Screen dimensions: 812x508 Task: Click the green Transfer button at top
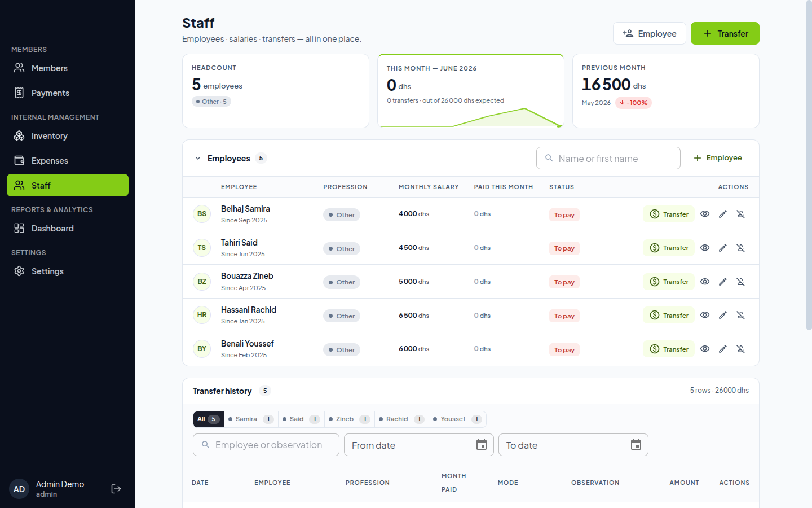pyautogui.click(x=725, y=33)
